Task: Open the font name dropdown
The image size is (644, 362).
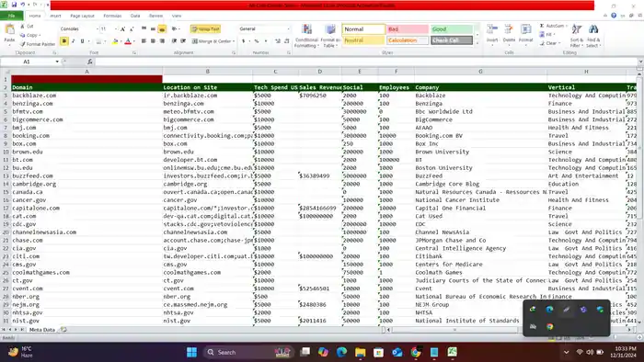Action: (x=97, y=29)
